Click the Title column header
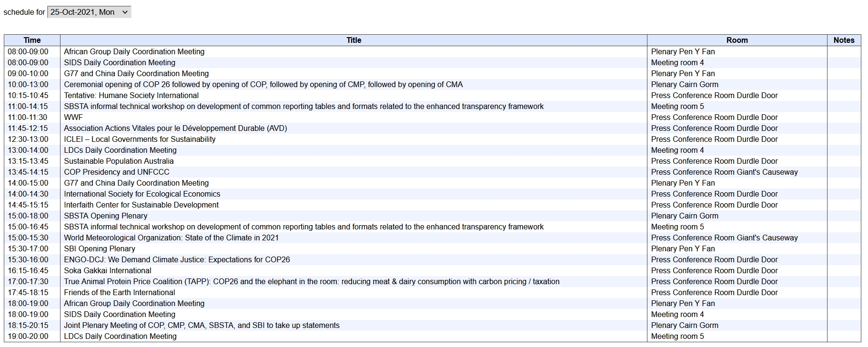This screenshot has height=347, width=868. tap(353, 40)
